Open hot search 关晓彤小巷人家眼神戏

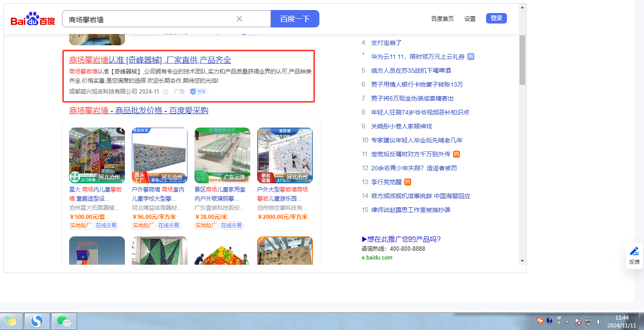[x=402, y=126]
